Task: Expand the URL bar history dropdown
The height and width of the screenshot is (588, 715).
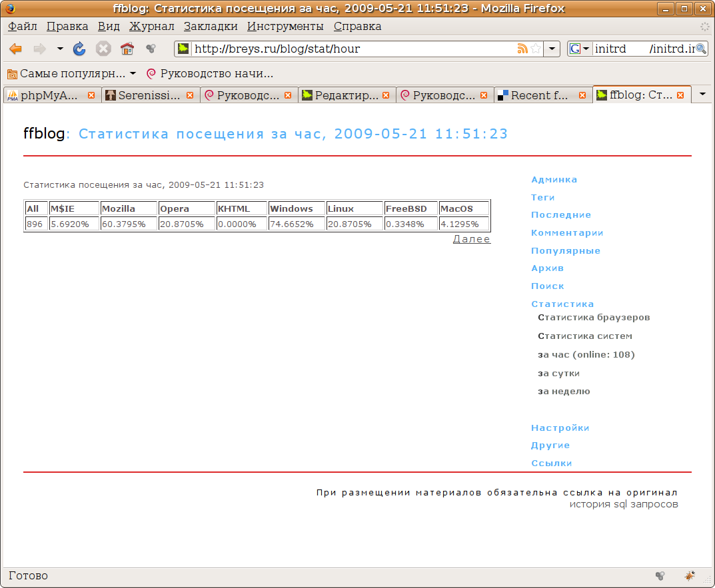Action: [552, 49]
